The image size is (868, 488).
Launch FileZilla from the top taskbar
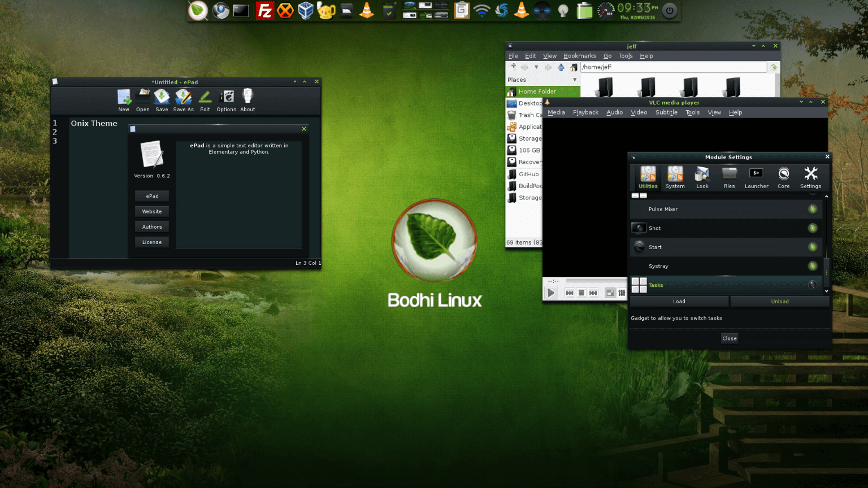[265, 10]
